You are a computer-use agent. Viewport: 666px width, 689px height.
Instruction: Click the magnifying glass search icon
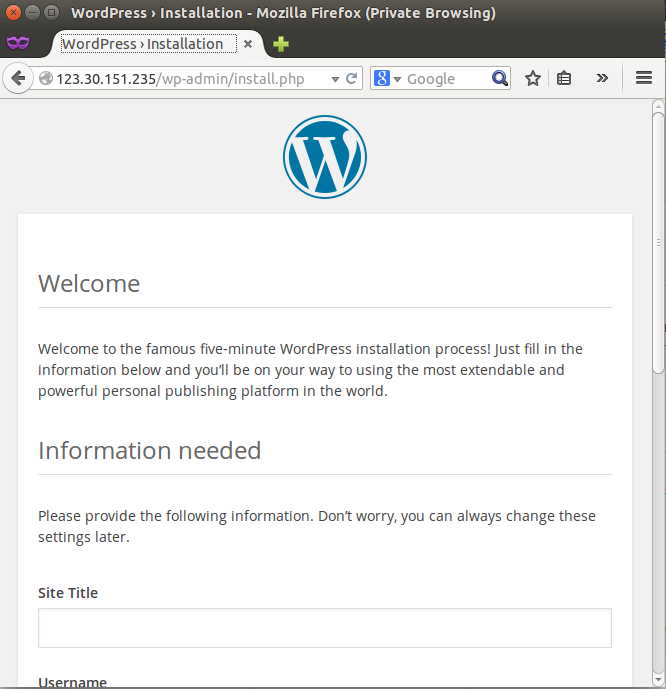click(x=500, y=79)
